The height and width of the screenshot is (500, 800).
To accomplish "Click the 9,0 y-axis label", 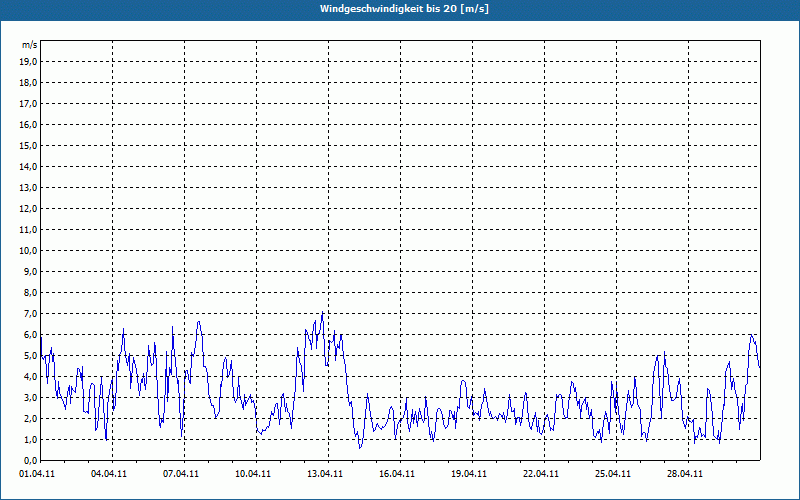I will tap(31, 271).
